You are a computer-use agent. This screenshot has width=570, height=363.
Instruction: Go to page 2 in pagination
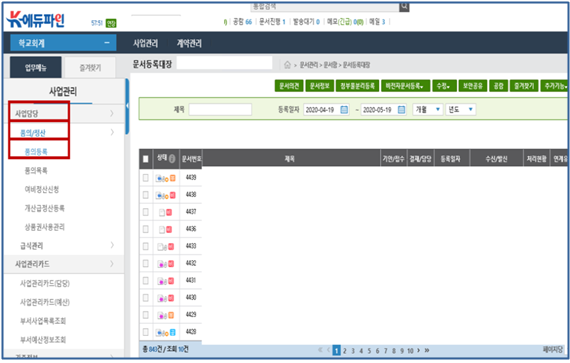[x=345, y=351]
